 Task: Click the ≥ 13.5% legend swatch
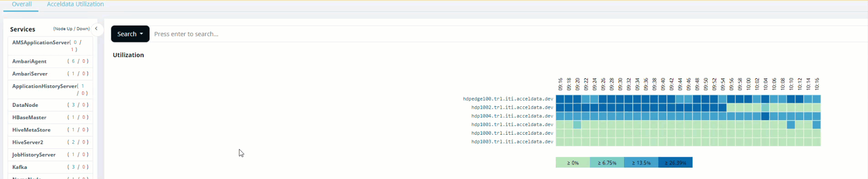[x=641, y=163]
